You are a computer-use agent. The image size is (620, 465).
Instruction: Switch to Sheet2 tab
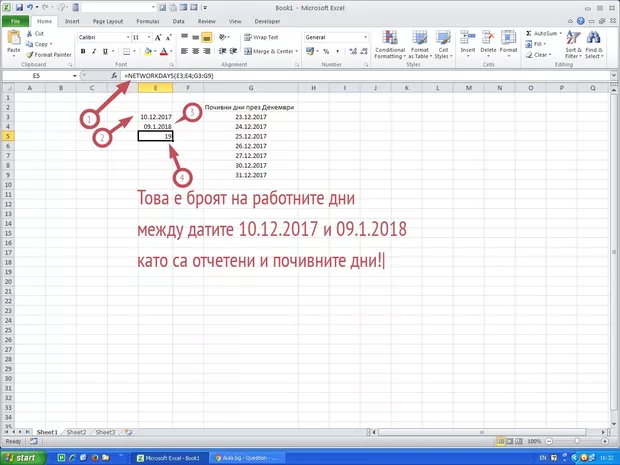[76, 432]
